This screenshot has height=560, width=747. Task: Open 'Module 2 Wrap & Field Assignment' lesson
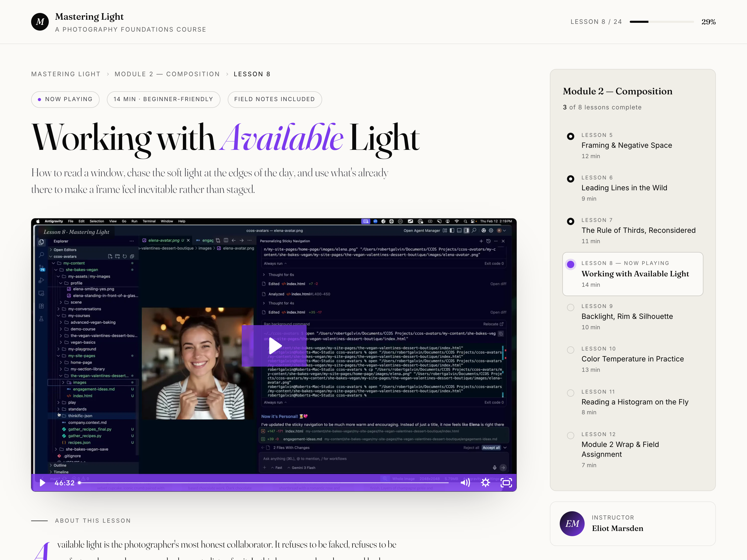pyautogui.click(x=620, y=449)
